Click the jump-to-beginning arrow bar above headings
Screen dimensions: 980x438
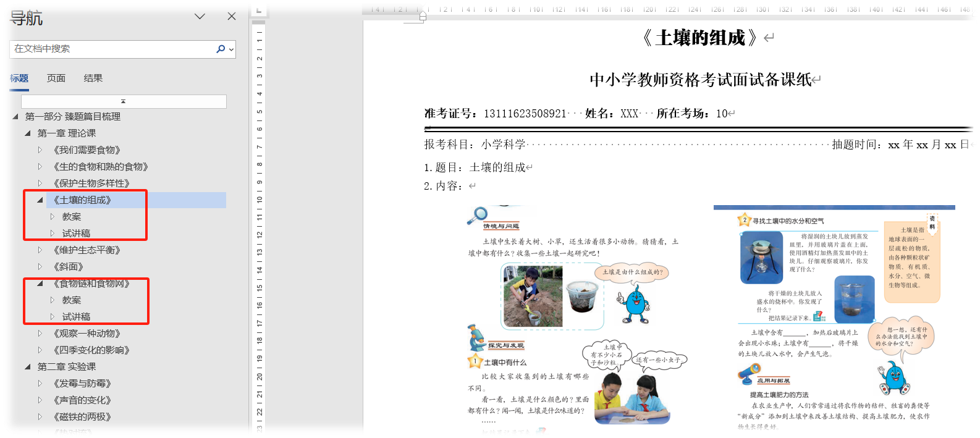point(124,101)
